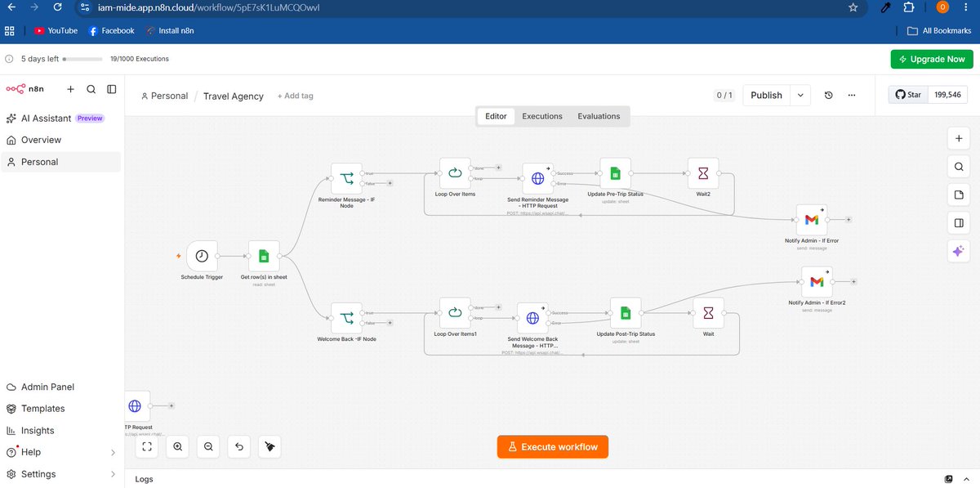Viewport: 980px width, 488px height.
Task: Select the Update Post-Trip Status node
Action: 626,313
